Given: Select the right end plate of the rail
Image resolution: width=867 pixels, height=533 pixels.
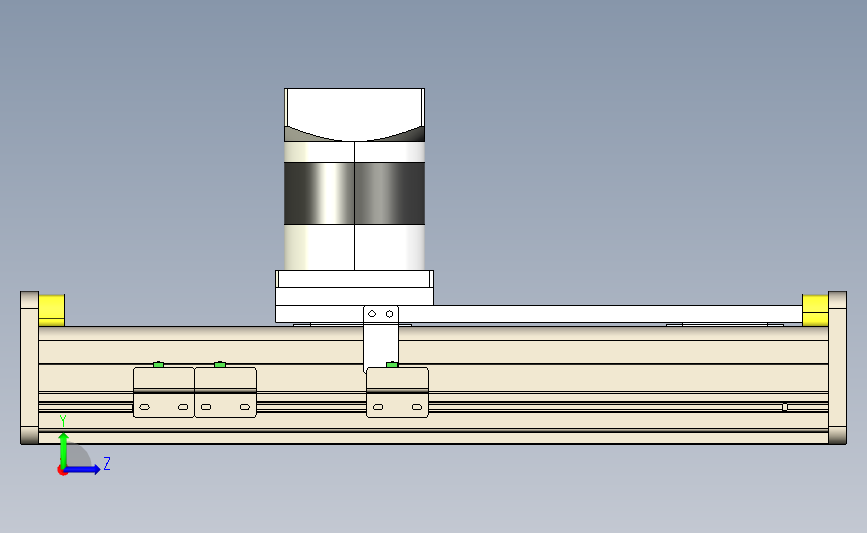Looking at the screenshot, I should click(x=837, y=368).
